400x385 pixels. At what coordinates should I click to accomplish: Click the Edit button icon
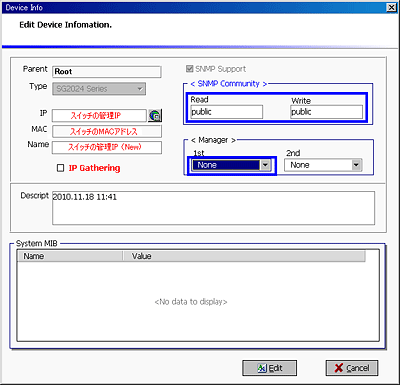pos(262,368)
